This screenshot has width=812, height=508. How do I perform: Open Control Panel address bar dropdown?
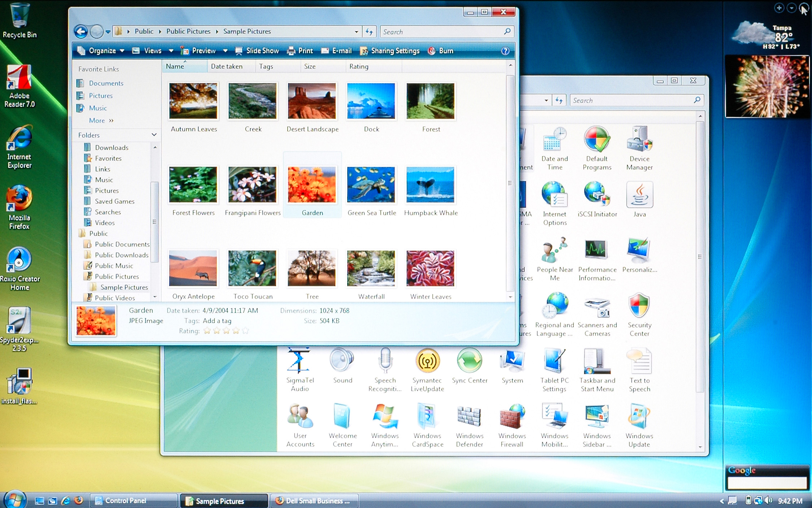tap(546, 100)
